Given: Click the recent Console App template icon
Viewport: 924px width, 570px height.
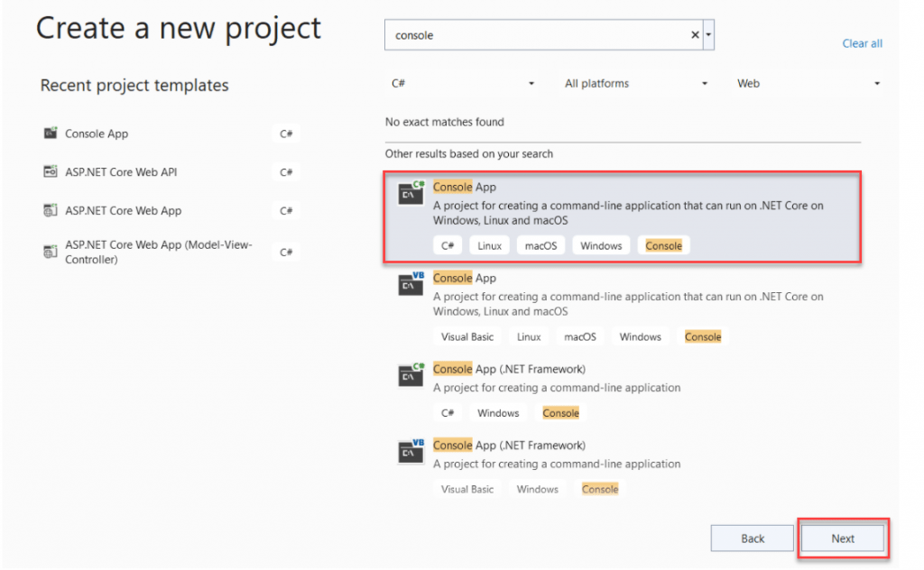Looking at the screenshot, I should coord(51,133).
